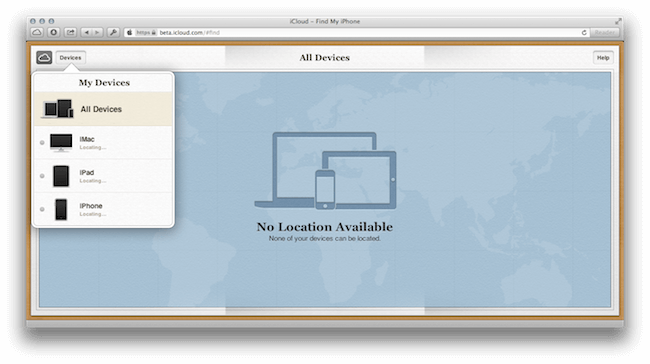The height and width of the screenshot is (364, 650).
Task: Click the Safari iCloud tabs cloud icon
Action: [x=37, y=32]
